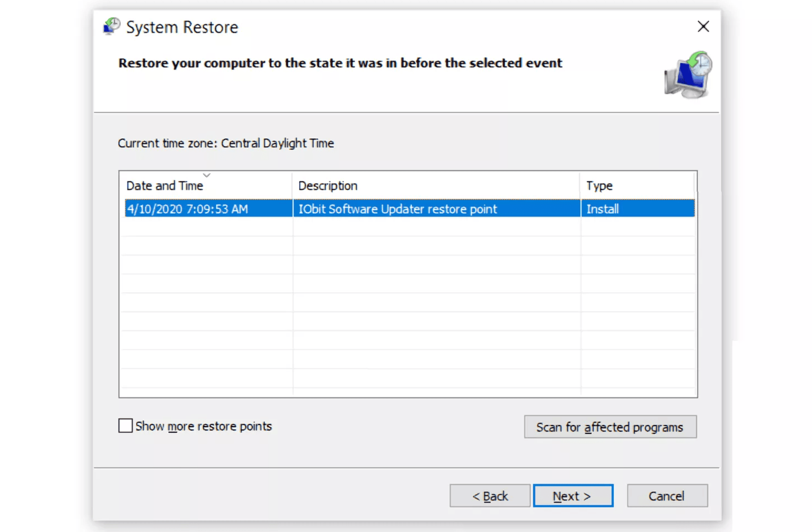Image resolution: width=812 pixels, height=532 pixels.
Task: Click the computer restore illustration icon
Action: (x=687, y=75)
